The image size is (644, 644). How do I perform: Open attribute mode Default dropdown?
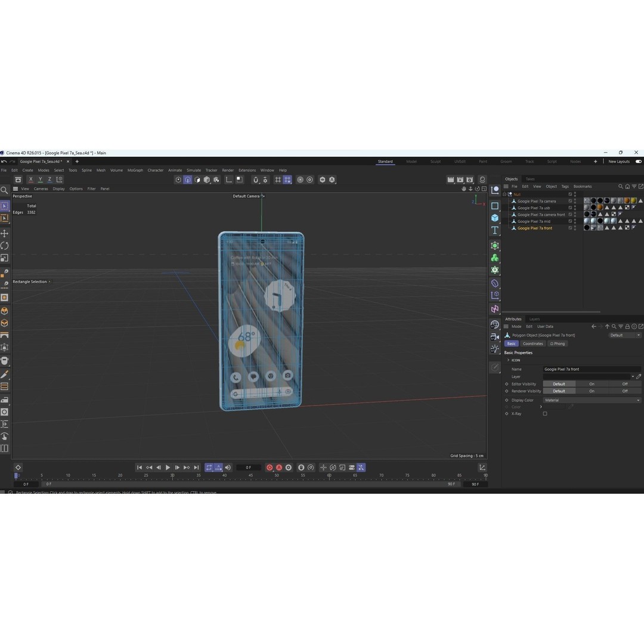pos(625,335)
